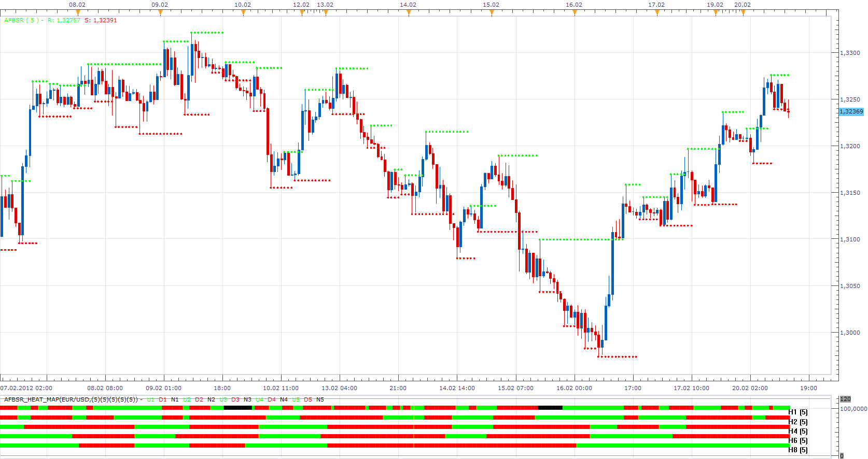The width and height of the screenshot is (868, 459).
Task: Click the 07.02.2012 02:00 time label
Action: (x=26, y=388)
